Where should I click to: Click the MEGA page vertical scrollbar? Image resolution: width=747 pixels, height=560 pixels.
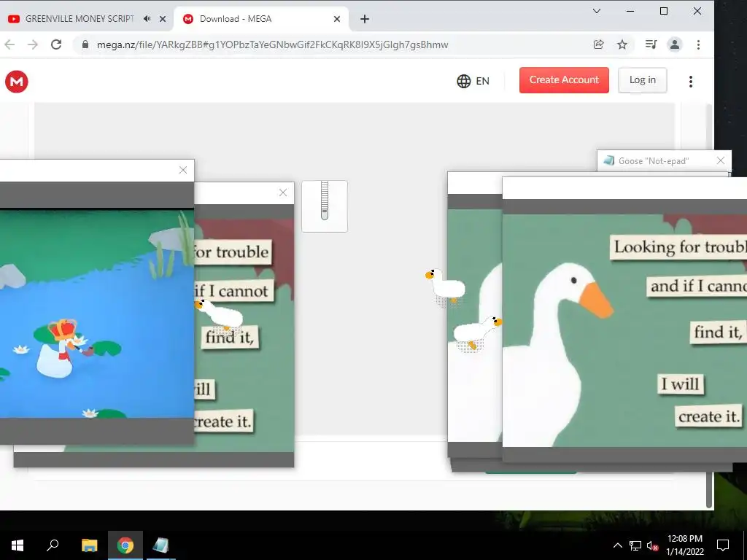tap(709, 305)
